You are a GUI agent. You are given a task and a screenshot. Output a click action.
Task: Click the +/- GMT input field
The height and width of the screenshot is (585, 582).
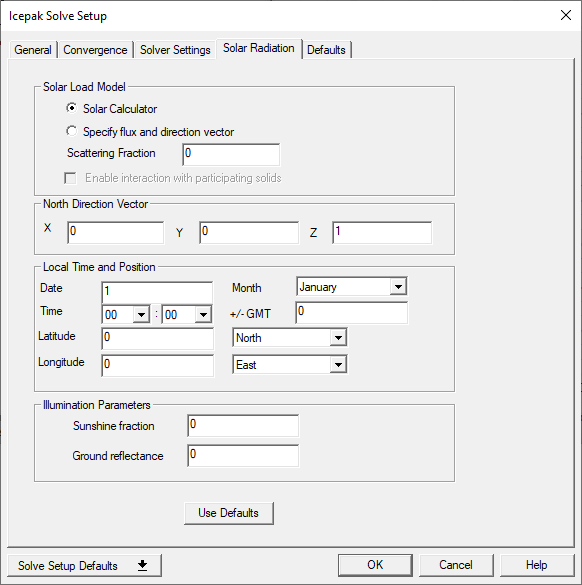[351, 313]
